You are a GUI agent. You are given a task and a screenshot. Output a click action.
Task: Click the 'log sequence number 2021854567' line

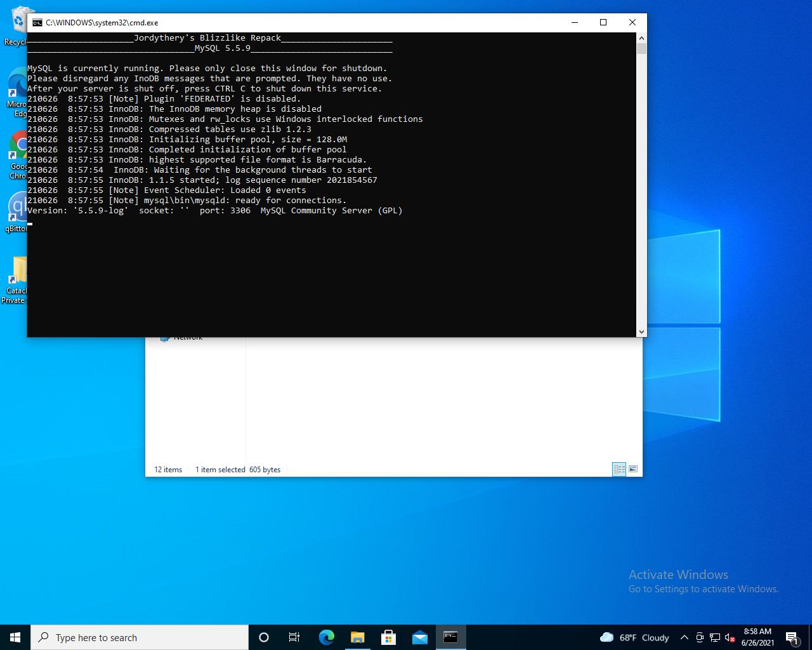tap(202, 180)
